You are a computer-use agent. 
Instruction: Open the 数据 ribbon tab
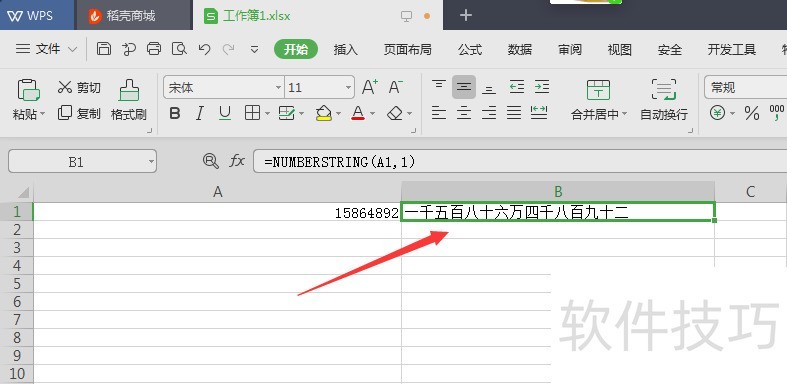click(520, 49)
